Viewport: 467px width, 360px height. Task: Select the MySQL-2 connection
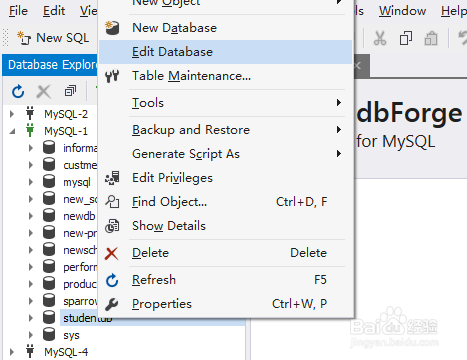click(x=66, y=114)
